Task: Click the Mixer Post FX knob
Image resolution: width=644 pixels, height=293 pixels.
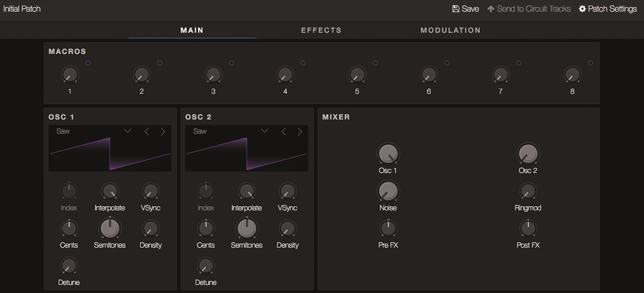Action: pos(528,228)
